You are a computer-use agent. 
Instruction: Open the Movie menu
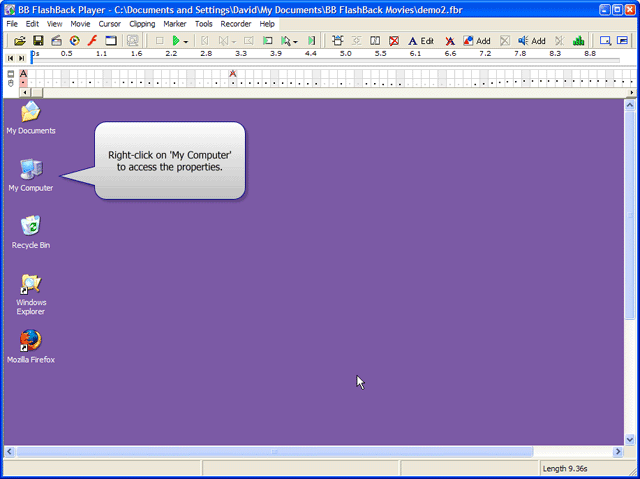pos(80,24)
